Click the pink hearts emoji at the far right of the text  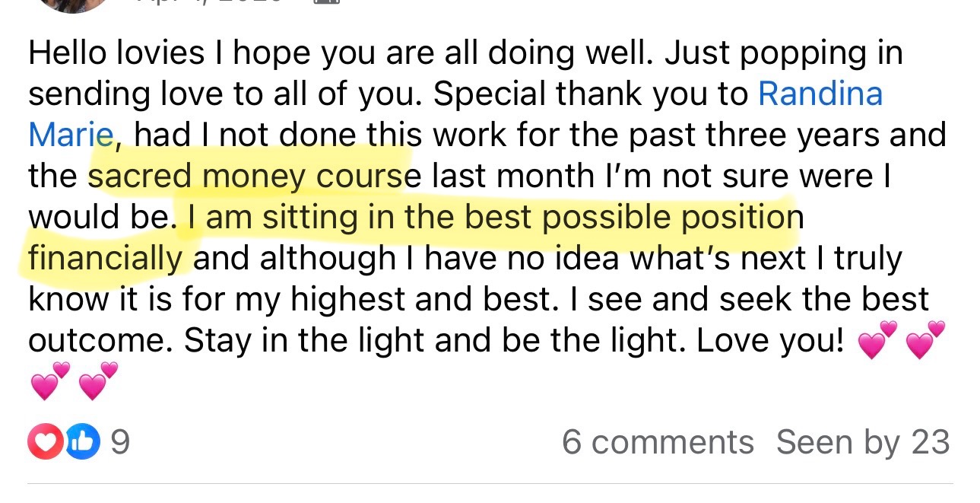point(926,341)
